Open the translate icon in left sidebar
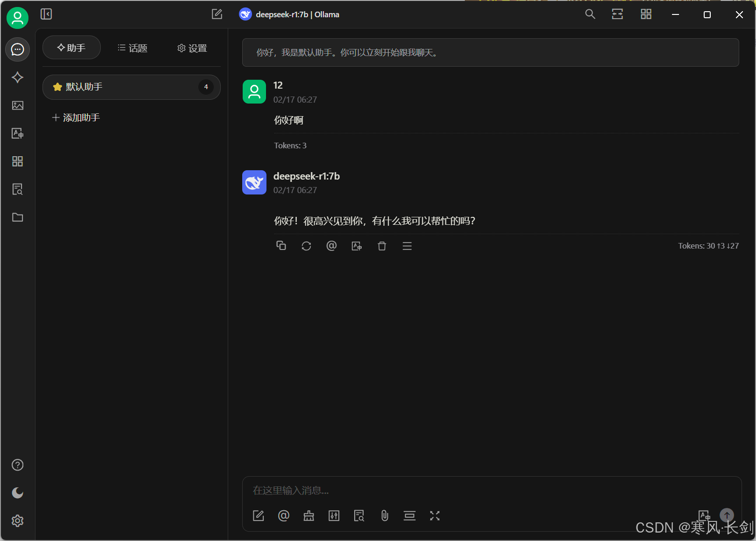 [17, 133]
